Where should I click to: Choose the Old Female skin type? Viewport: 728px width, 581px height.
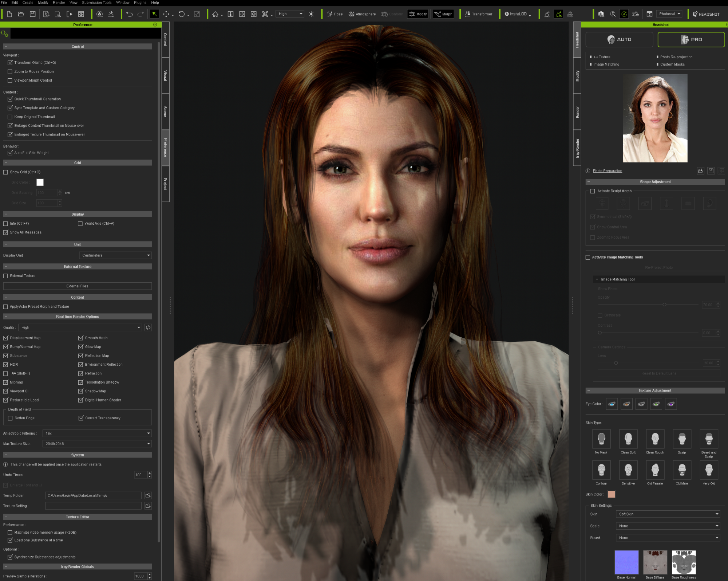(655, 470)
